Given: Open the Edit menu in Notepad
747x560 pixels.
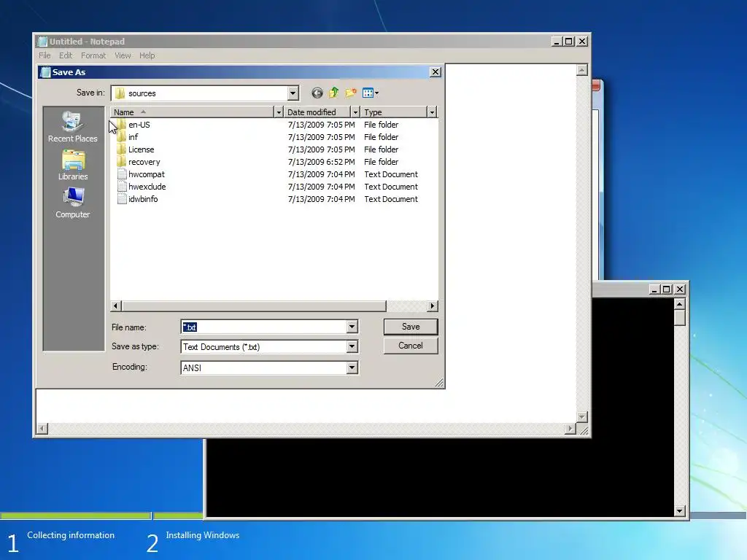Looking at the screenshot, I should (x=66, y=55).
